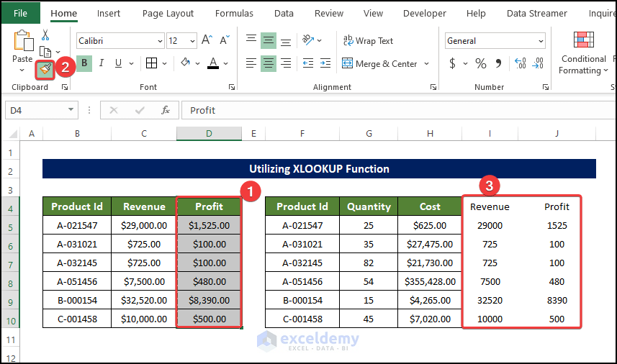Click the Select All corner triangle
Image resolution: width=617 pixels, height=364 pixels.
click(12, 134)
